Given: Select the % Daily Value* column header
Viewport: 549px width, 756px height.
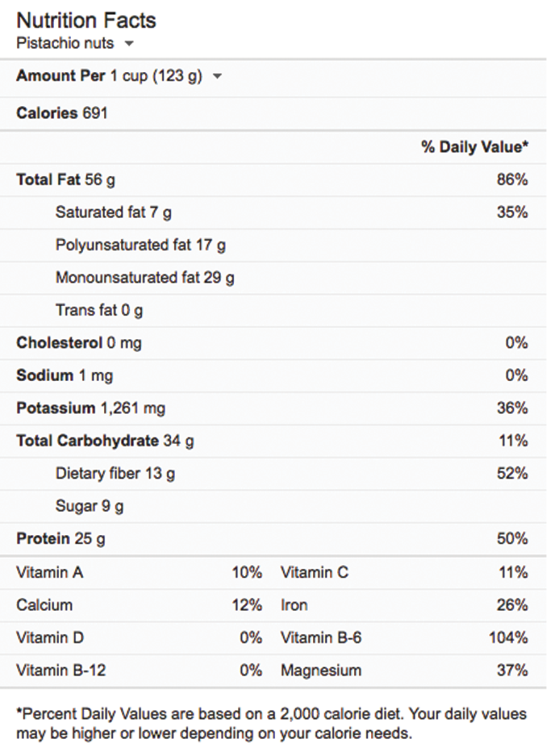Looking at the screenshot, I should point(474,147).
